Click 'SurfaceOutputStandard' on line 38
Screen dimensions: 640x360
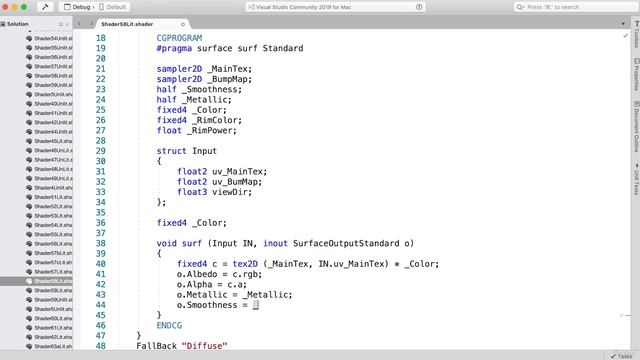[346, 243]
